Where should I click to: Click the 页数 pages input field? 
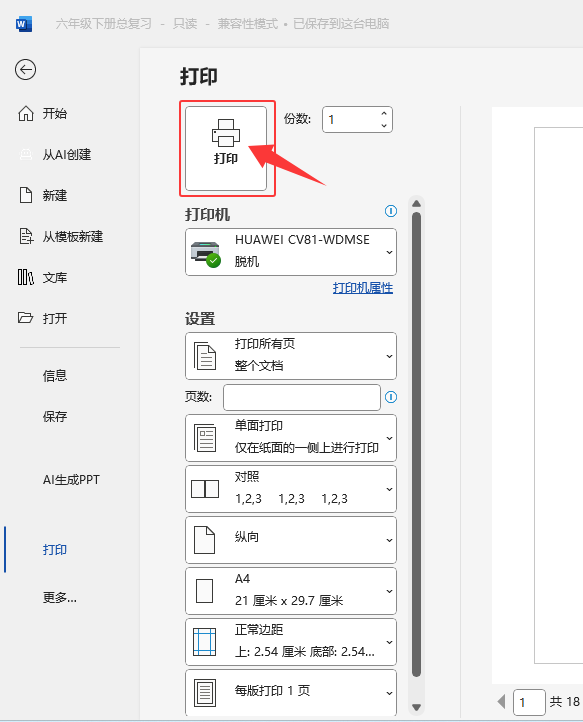pyautogui.click(x=302, y=397)
